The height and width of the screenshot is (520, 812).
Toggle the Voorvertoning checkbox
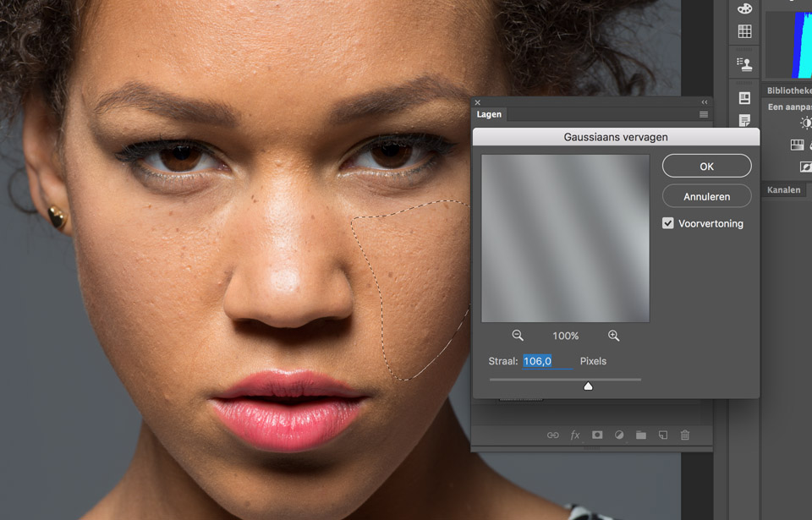tap(668, 223)
